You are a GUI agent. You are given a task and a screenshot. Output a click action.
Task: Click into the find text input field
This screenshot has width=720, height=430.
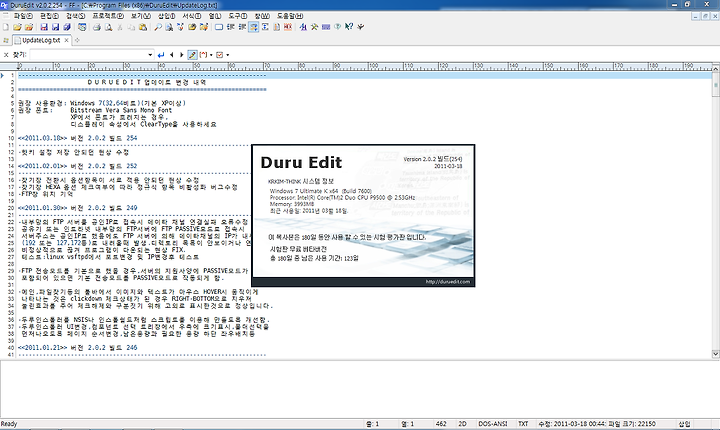88,55
